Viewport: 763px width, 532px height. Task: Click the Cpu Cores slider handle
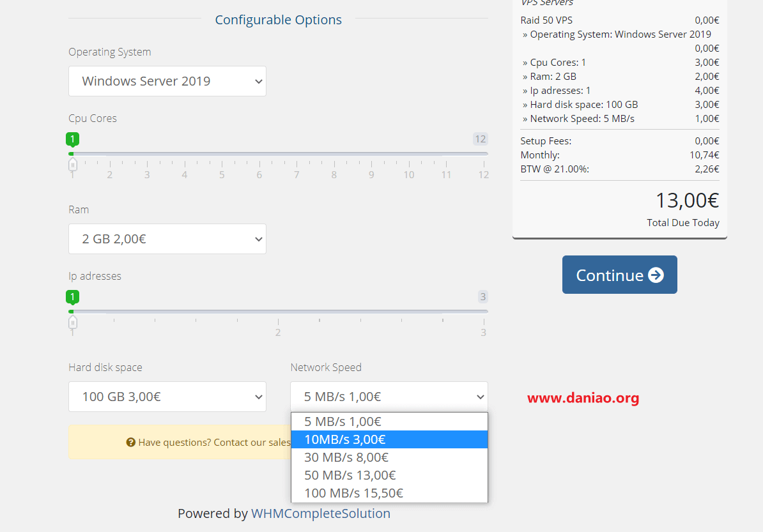coord(72,164)
